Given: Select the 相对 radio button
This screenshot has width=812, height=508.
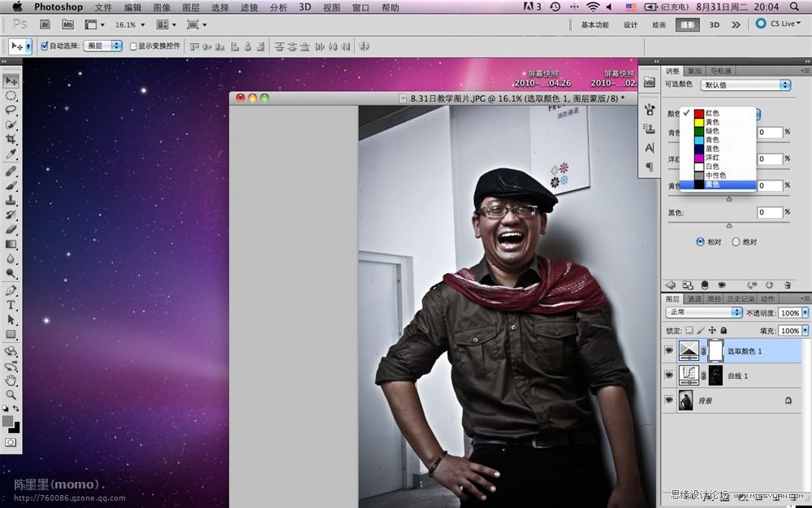Looking at the screenshot, I should [x=701, y=241].
